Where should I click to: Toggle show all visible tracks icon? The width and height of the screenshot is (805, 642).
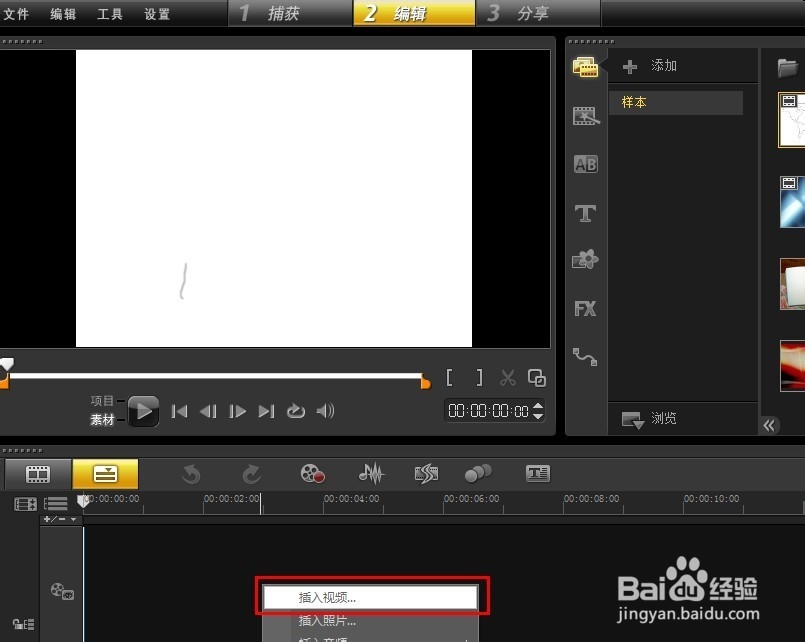[x=25, y=504]
